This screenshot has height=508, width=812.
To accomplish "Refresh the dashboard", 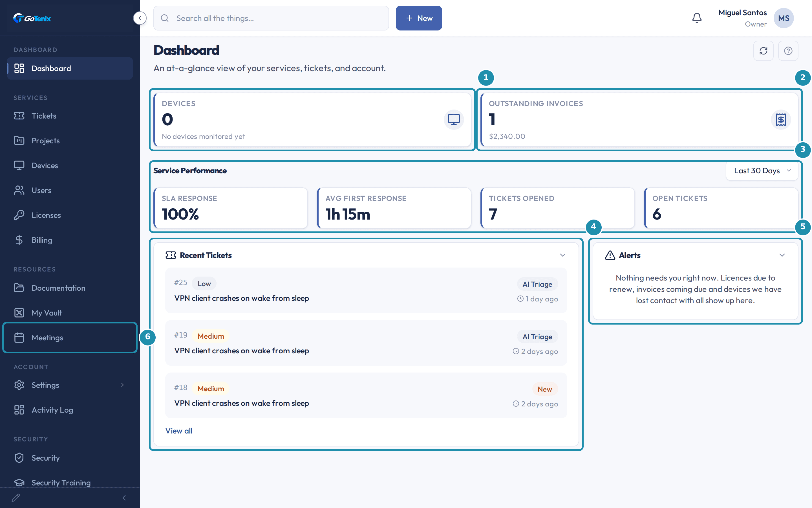I will [x=763, y=51].
